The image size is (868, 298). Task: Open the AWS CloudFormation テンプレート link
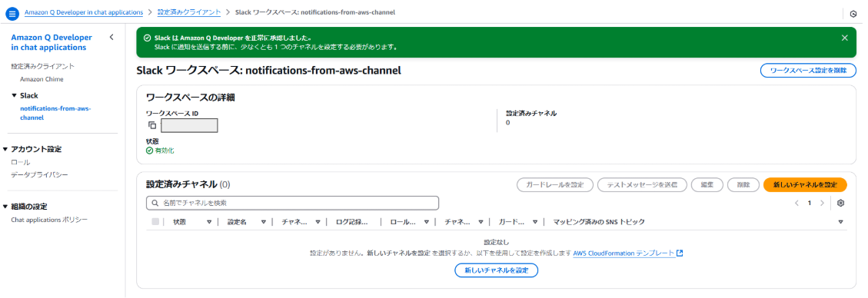point(624,253)
